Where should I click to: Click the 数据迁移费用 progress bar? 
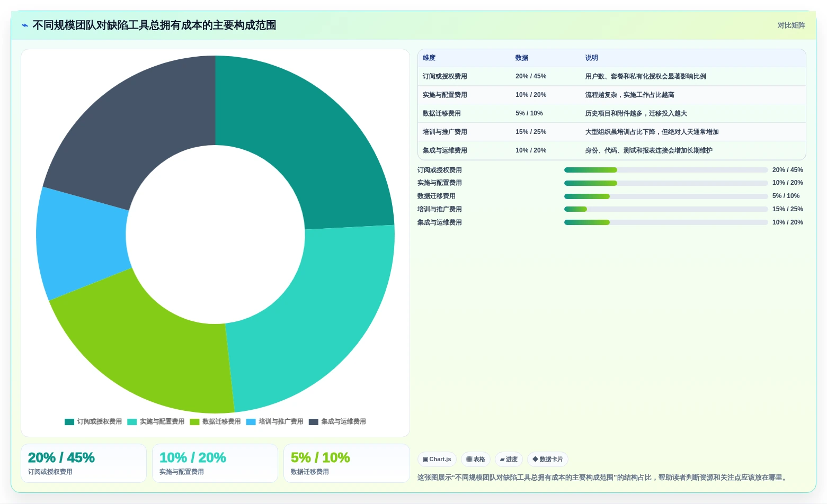pyautogui.click(x=666, y=196)
